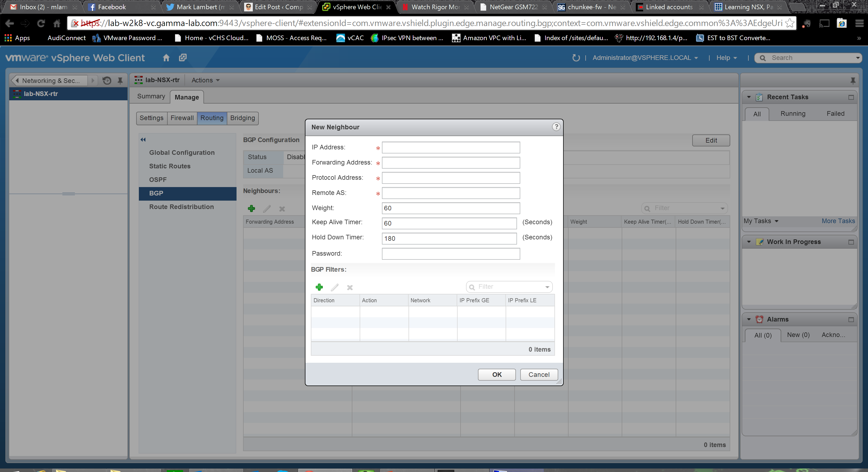The width and height of the screenshot is (868, 472).
Task: Click the refresh icon beside Administrator
Action: tap(576, 58)
